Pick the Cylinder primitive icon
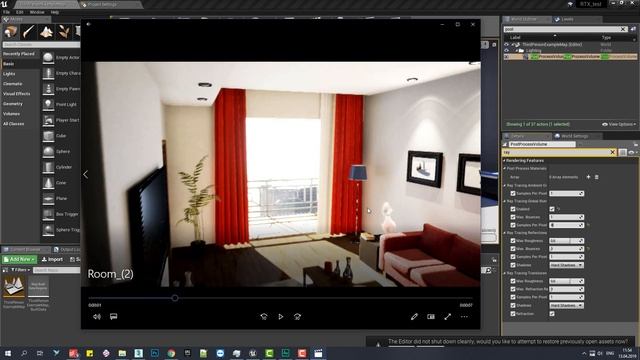The image size is (640, 360). (48, 167)
